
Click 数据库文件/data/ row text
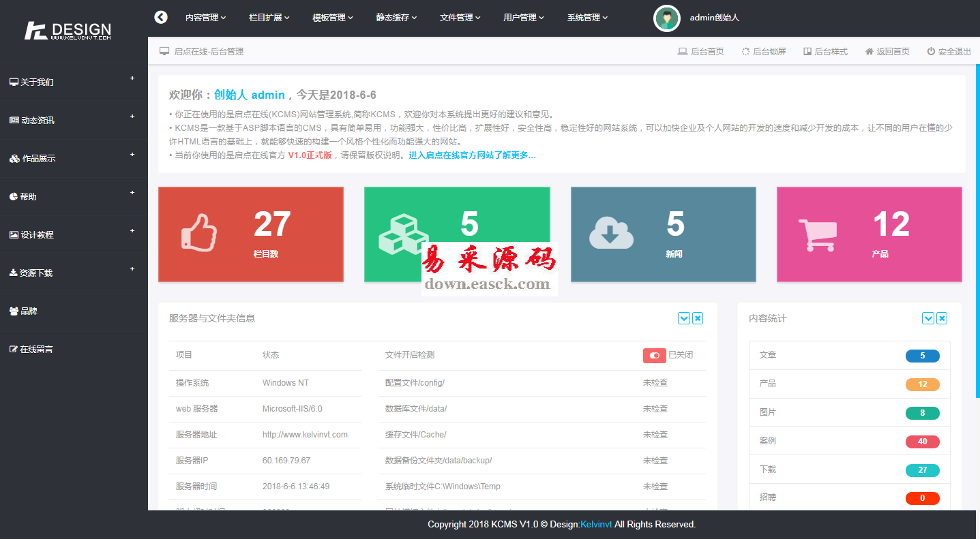coord(416,409)
